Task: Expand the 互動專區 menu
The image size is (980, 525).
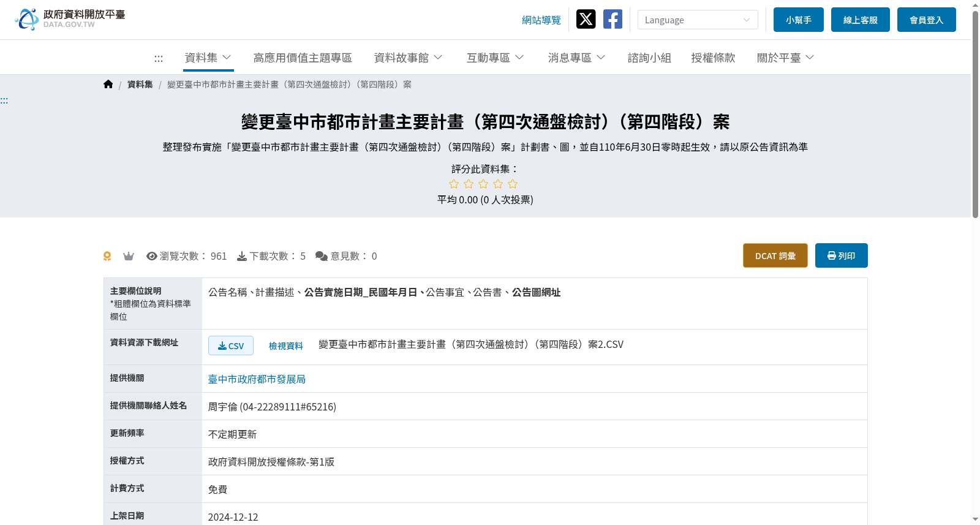Action: tap(495, 58)
